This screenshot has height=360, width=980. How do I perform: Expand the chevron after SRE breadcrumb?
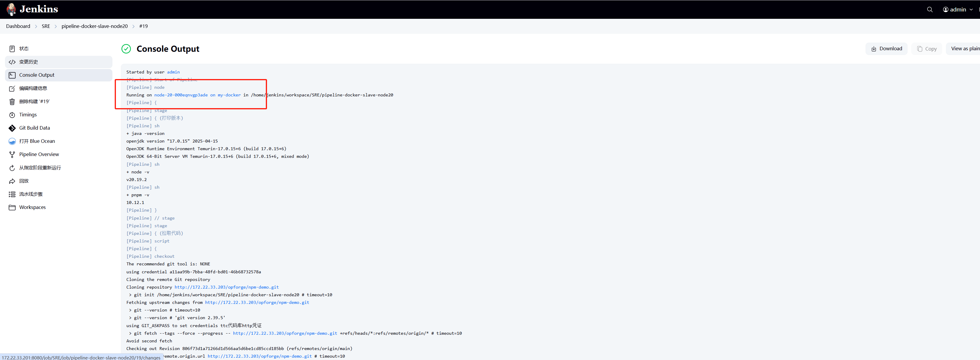(55, 26)
